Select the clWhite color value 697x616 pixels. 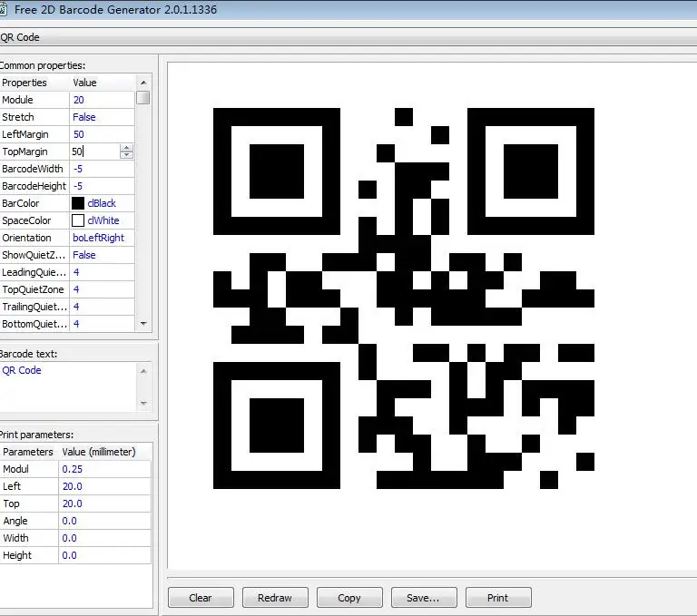click(103, 220)
